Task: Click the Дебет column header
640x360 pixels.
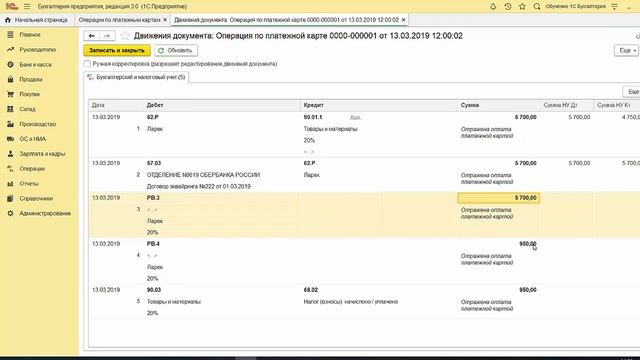Action: click(223, 105)
